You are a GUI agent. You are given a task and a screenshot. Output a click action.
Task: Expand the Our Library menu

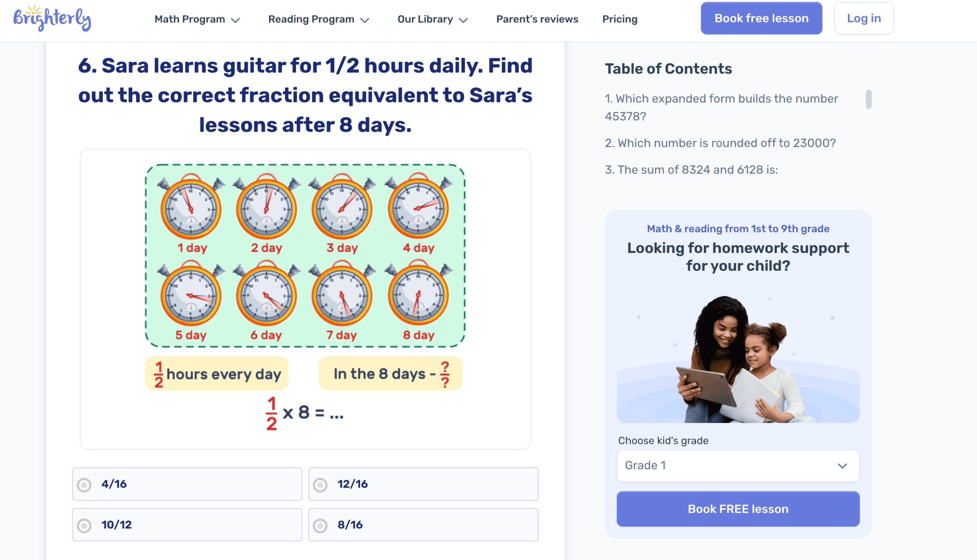[x=432, y=19]
